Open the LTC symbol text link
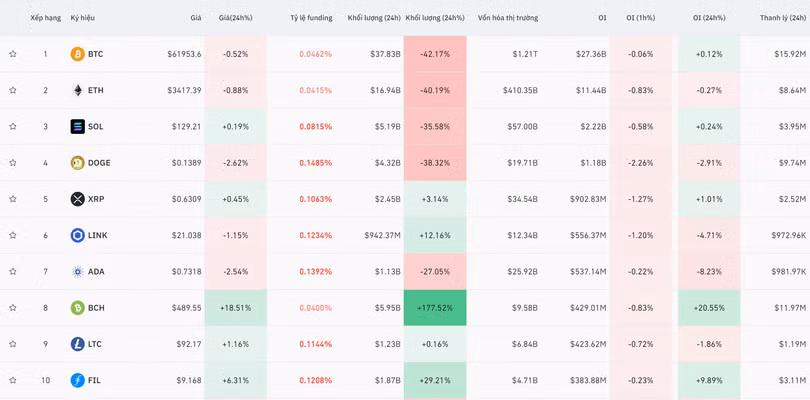Viewport: 810px width, 400px height. tap(95, 344)
